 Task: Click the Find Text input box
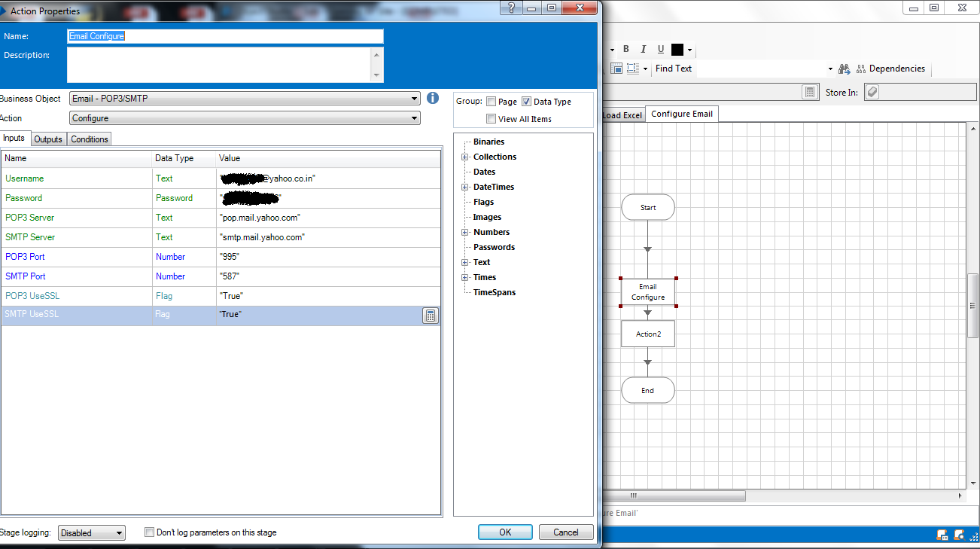[760, 69]
